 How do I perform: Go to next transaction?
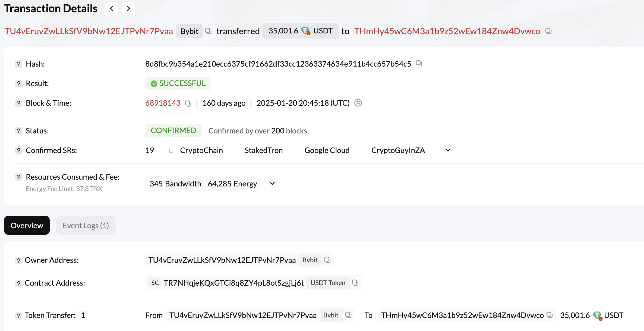(x=128, y=8)
